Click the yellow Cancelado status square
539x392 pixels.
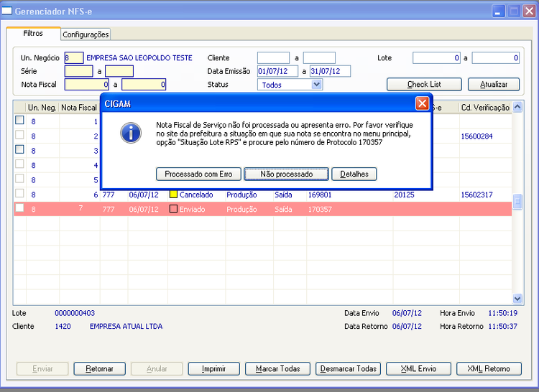click(174, 195)
